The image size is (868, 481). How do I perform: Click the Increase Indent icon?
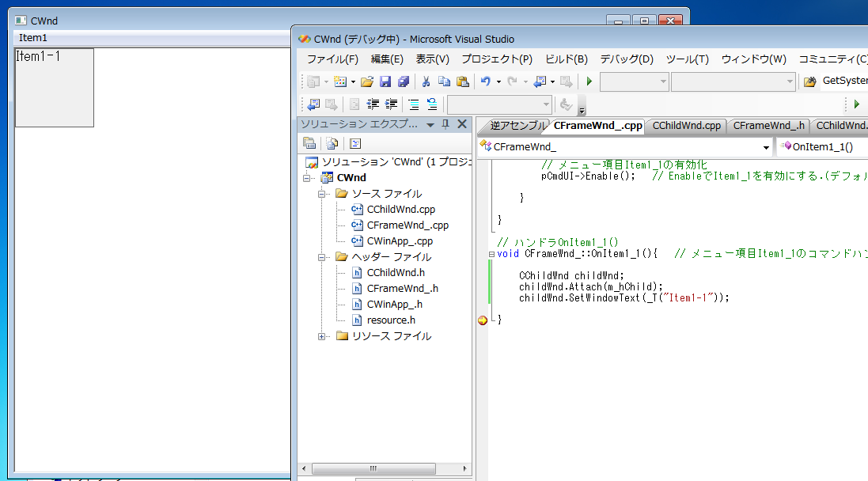392,104
